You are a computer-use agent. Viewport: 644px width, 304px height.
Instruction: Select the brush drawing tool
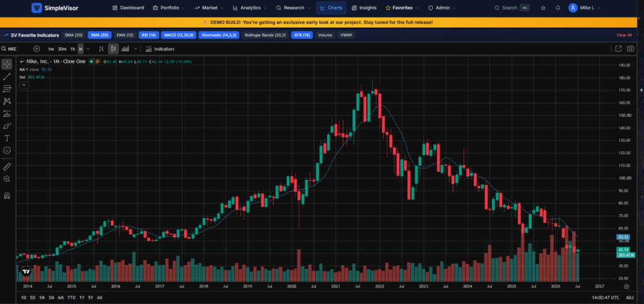7,126
